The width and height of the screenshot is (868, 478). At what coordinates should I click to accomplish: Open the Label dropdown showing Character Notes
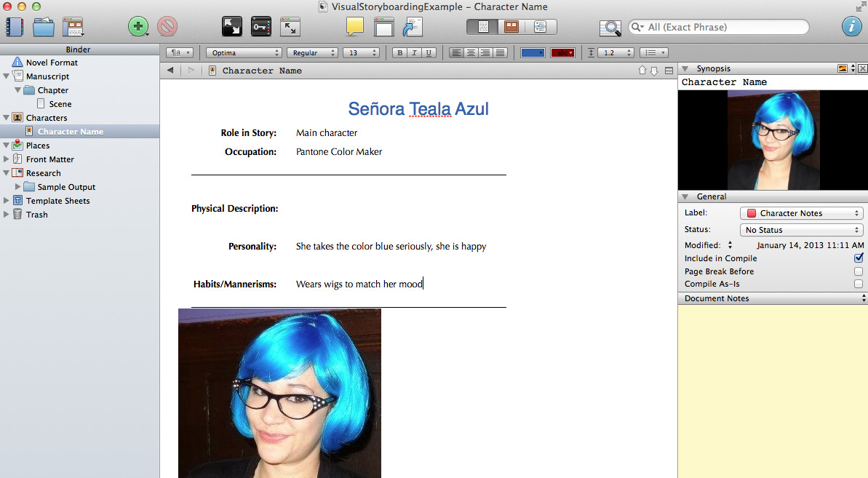pos(801,213)
